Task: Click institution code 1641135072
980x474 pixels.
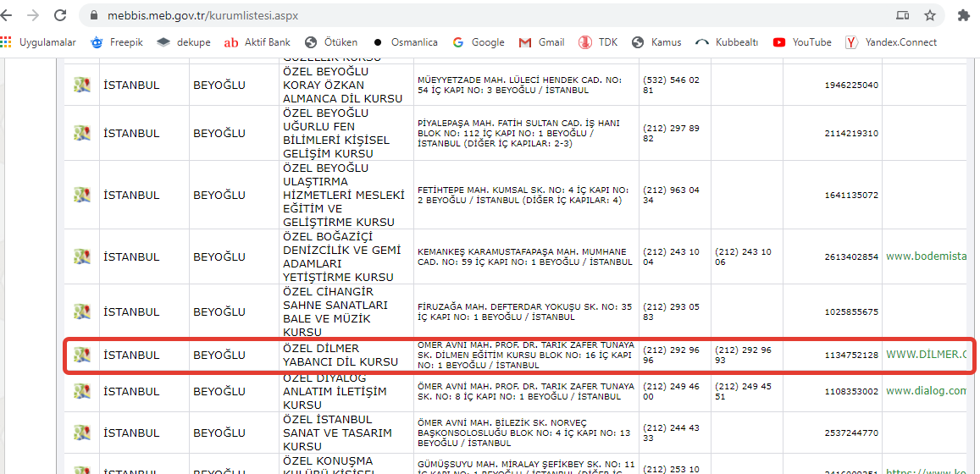Action: coord(851,195)
